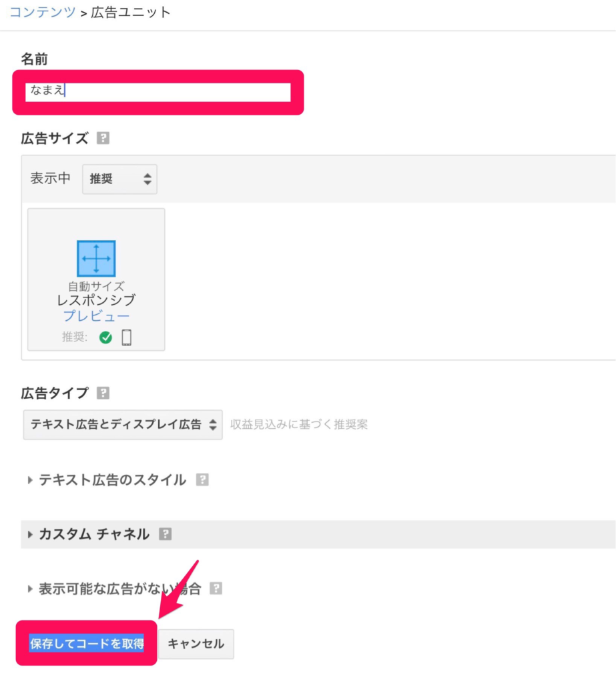Screen dimensions: 616x683
Task: Select the blue responsive auto-size icon
Action: pyautogui.click(x=96, y=258)
